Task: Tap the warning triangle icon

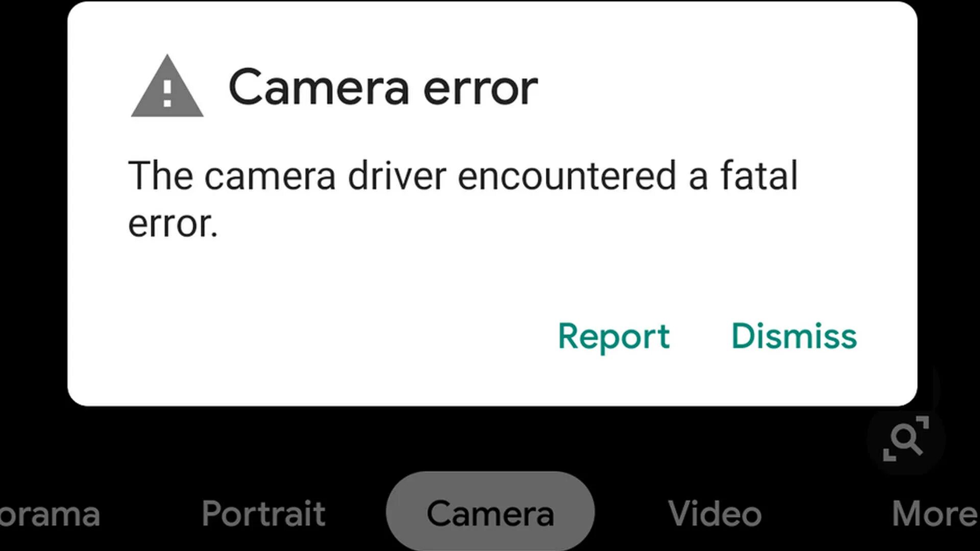Action: [167, 86]
